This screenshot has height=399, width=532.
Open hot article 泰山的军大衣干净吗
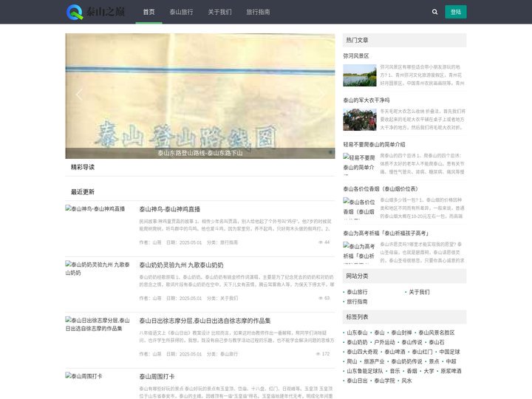(366, 100)
